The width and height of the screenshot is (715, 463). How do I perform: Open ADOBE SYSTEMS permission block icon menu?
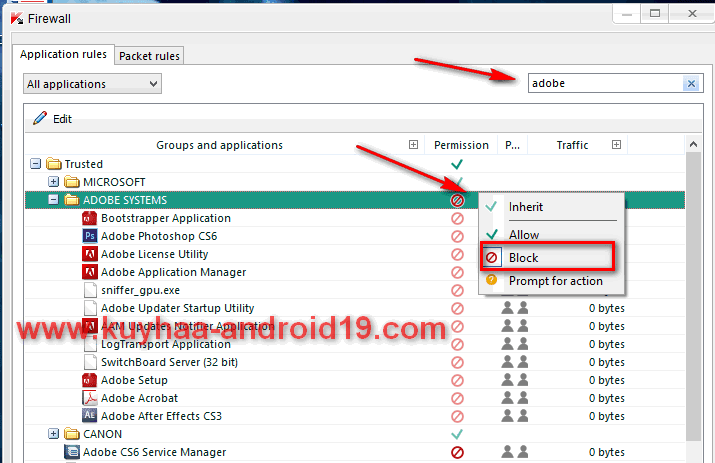(x=457, y=200)
